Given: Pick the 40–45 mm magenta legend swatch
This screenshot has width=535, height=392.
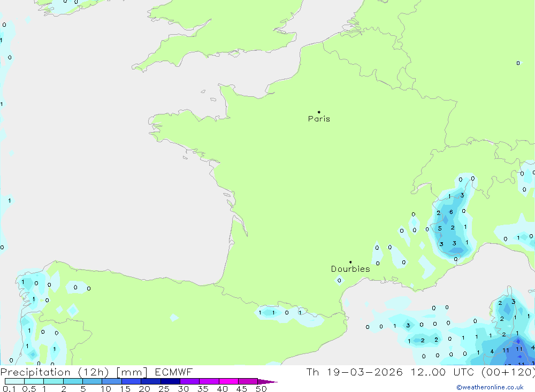Looking at the screenshot, I should (x=228, y=381).
